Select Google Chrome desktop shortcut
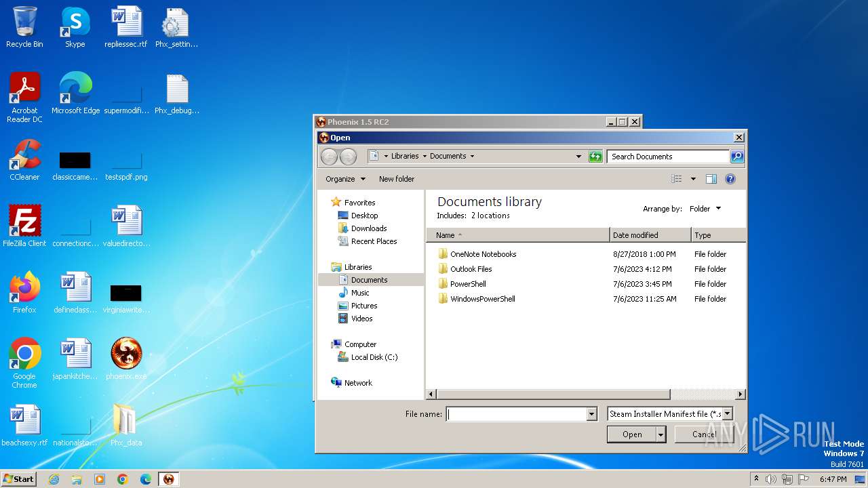Viewport: 868px width, 488px height. 24,363
